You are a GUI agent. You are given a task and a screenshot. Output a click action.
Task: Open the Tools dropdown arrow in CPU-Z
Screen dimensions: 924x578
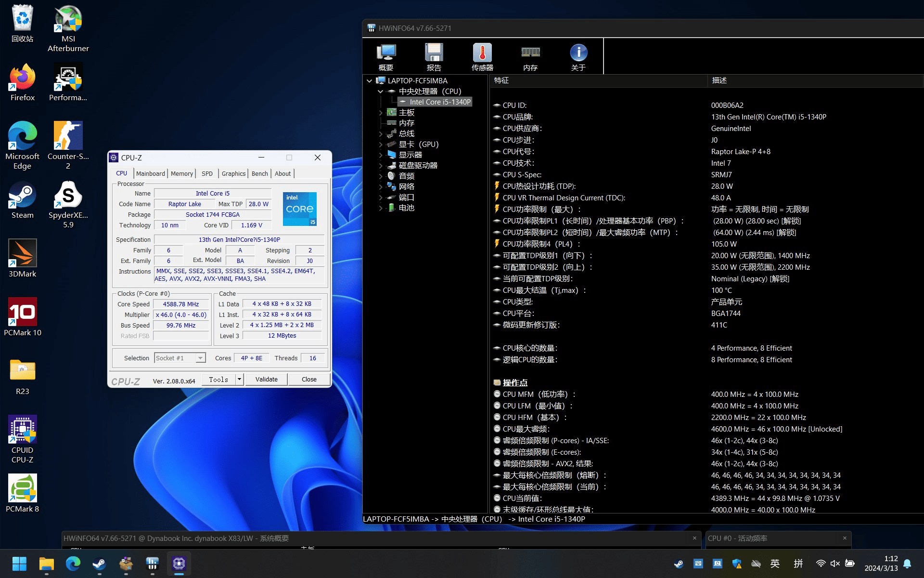[239, 380]
